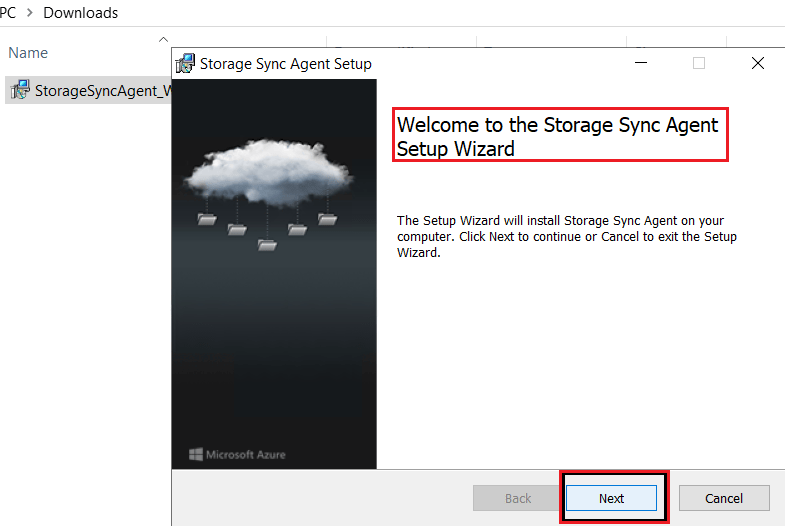Viewport: 788px width, 531px height.
Task: Select StorageSyncAgent file in Downloads list
Action: [88, 90]
